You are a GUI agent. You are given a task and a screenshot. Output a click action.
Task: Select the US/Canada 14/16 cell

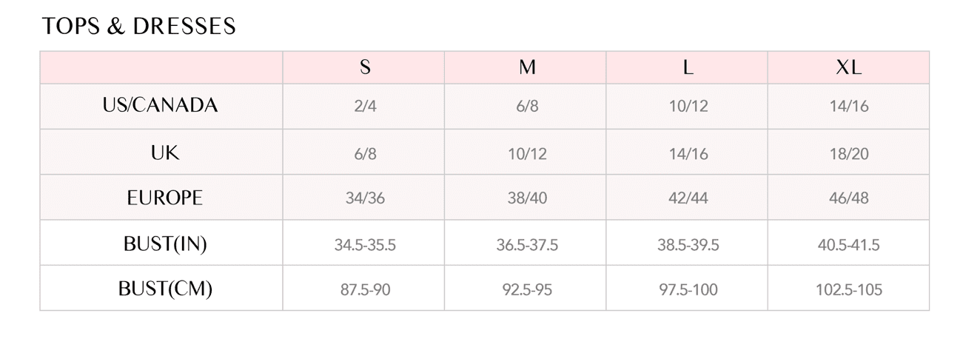pos(849,106)
